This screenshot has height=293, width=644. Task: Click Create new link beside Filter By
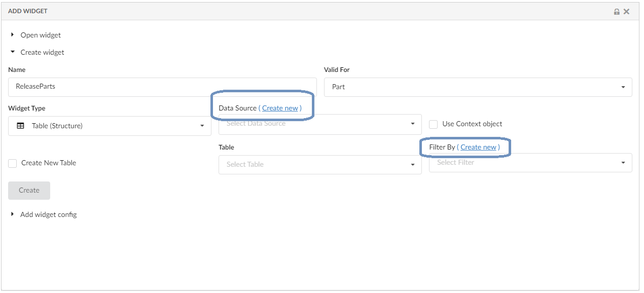[x=478, y=147]
